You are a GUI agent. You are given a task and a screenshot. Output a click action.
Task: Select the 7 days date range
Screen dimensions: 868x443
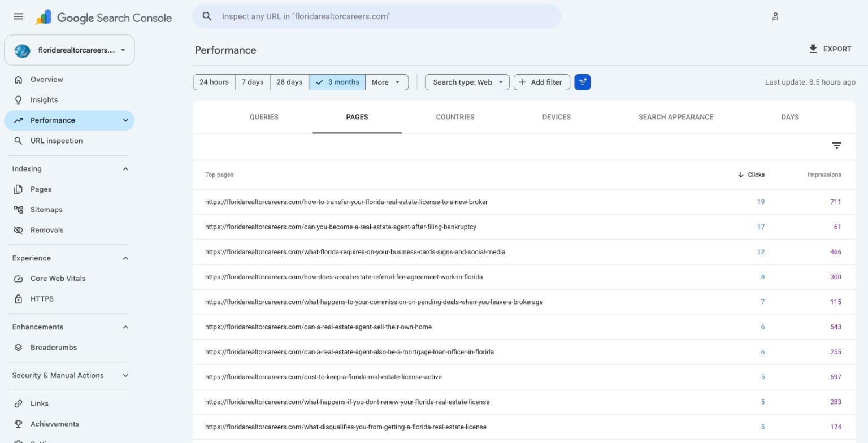[x=253, y=82]
